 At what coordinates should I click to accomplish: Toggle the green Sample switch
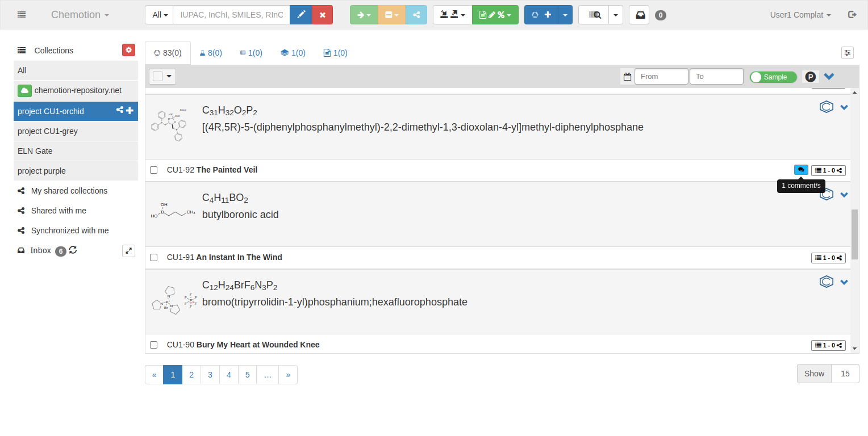773,77
